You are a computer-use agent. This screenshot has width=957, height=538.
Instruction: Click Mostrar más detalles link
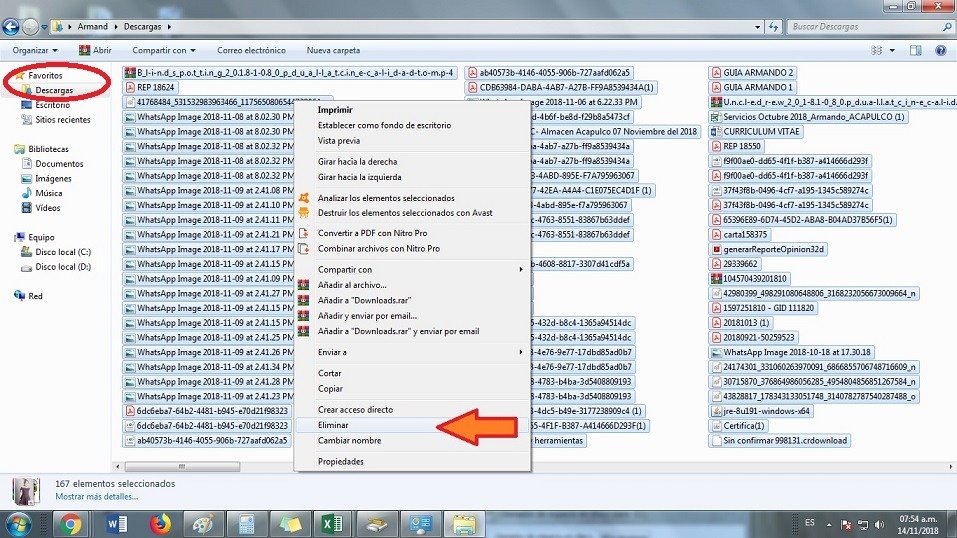(x=96, y=496)
